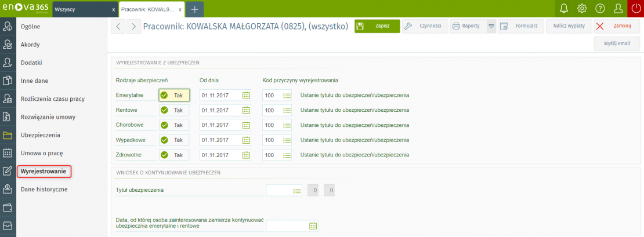Open calendar picker for Zdrowotne date
The image size is (644, 237).
click(246, 155)
